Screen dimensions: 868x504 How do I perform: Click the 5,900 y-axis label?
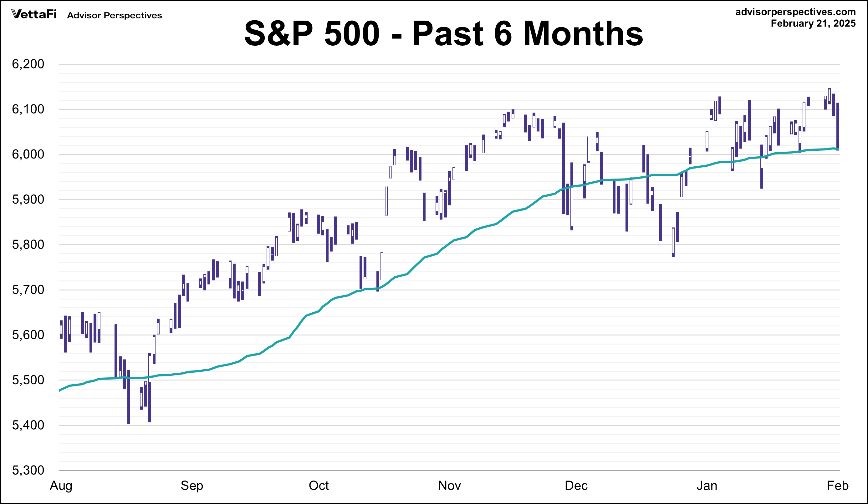[28, 200]
